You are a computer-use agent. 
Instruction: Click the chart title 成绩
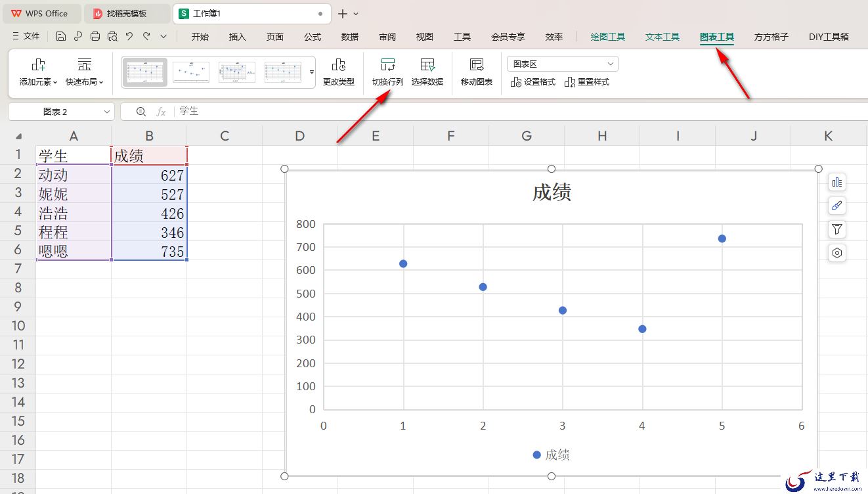[x=552, y=192]
